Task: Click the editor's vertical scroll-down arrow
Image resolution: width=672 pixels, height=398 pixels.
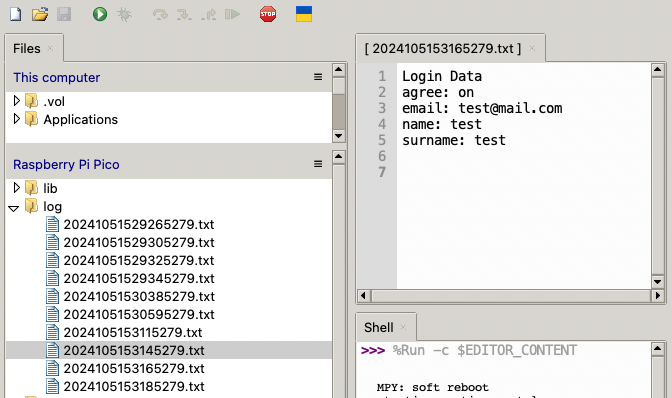Action: (658, 281)
